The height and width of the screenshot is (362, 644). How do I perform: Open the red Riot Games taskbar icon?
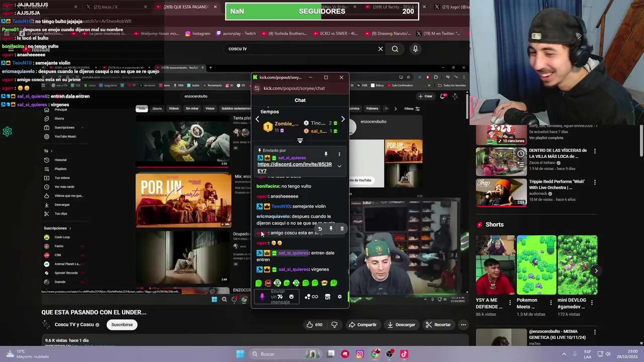click(x=345, y=354)
